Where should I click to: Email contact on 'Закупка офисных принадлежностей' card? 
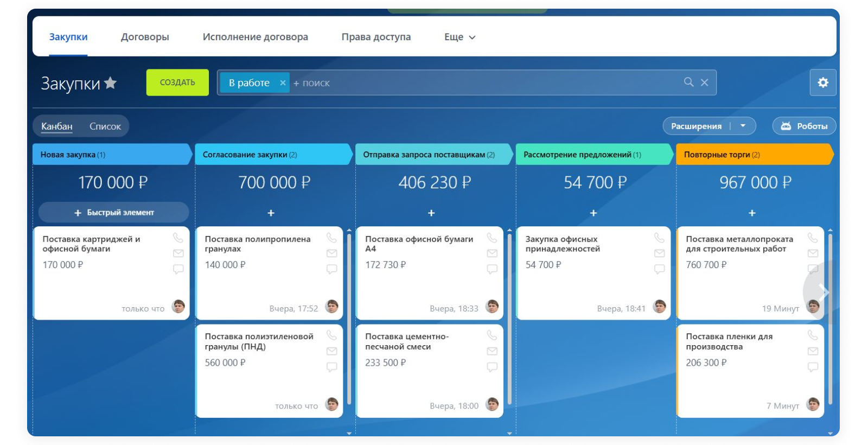point(659,253)
